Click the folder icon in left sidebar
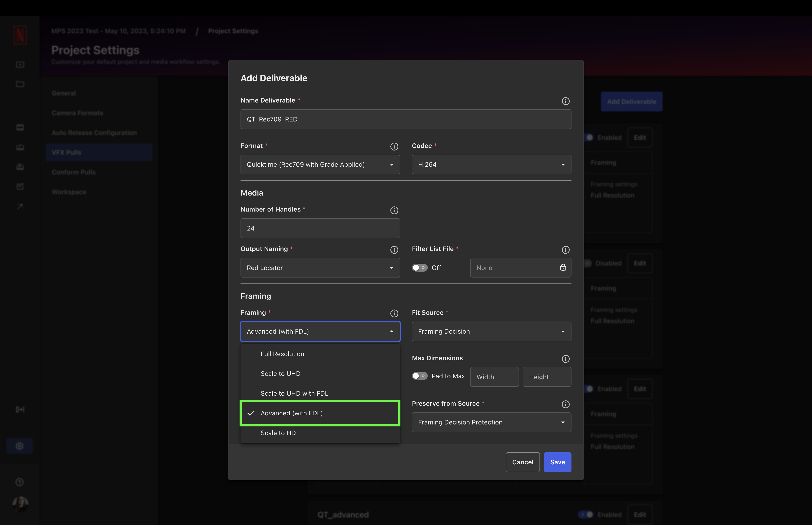812x525 pixels. 20,84
